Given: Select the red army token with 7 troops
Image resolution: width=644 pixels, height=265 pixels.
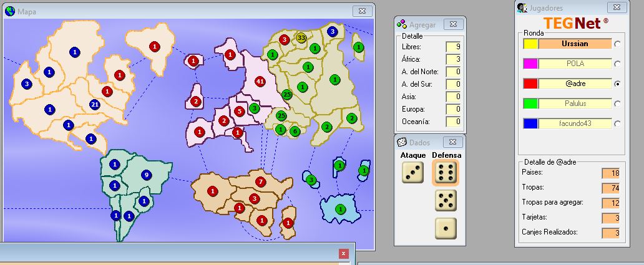Looking at the screenshot, I should (x=260, y=181).
